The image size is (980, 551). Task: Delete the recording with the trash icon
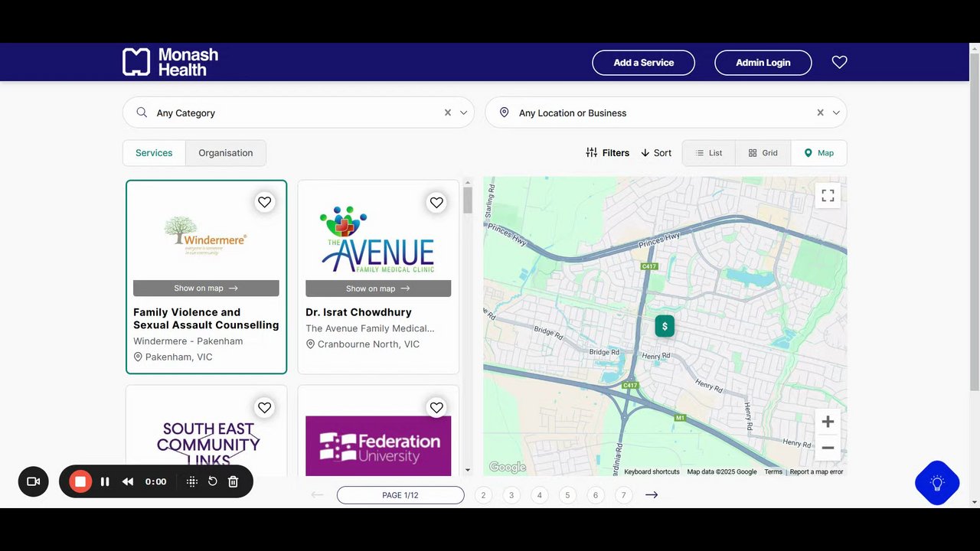click(234, 481)
